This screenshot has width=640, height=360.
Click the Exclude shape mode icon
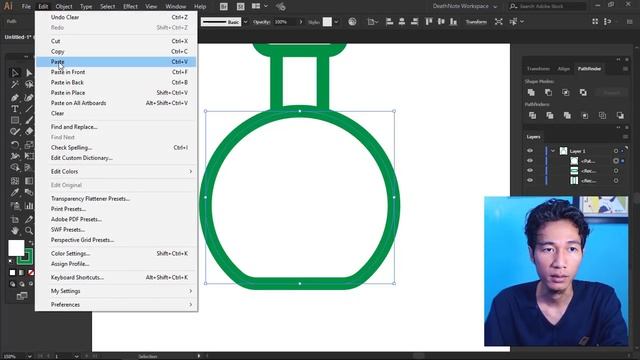(x=583, y=93)
